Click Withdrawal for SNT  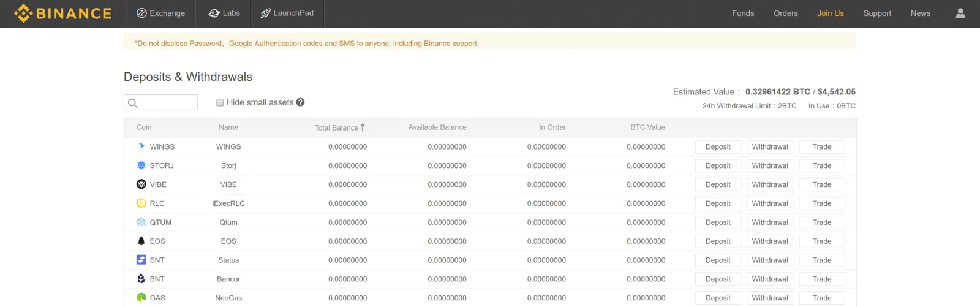coord(770,260)
